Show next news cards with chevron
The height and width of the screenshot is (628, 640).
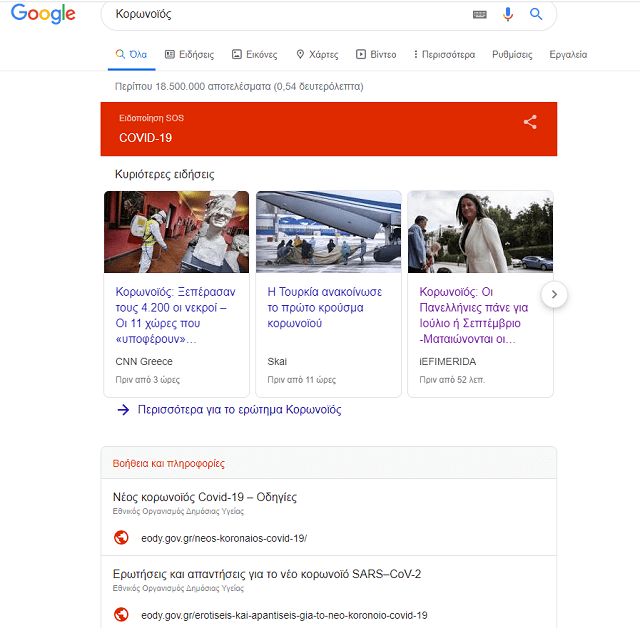click(554, 294)
